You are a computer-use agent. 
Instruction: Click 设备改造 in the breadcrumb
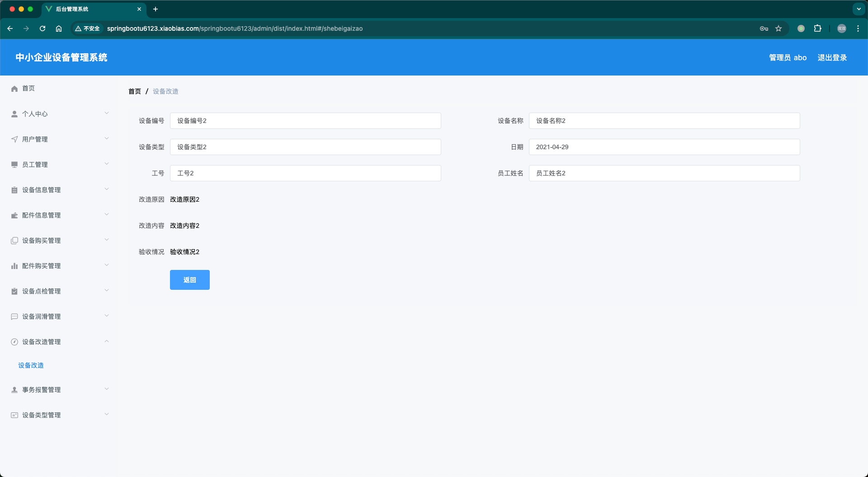pyautogui.click(x=165, y=91)
